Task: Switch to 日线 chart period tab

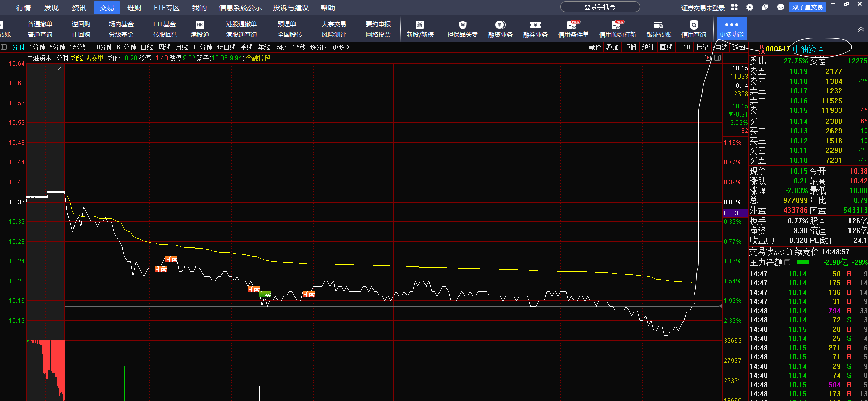Action: tap(146, 47)
